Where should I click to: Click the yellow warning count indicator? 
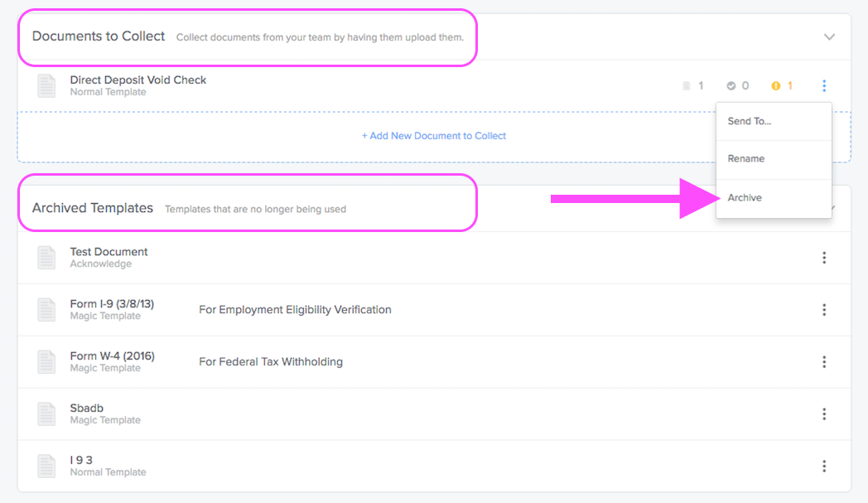[782, 86]
